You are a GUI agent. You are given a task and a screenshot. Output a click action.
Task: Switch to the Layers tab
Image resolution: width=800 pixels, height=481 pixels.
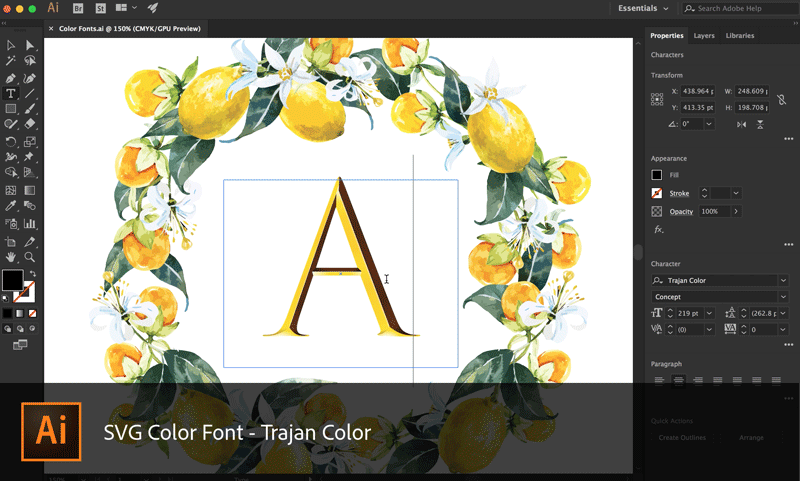tap(704, 36)
